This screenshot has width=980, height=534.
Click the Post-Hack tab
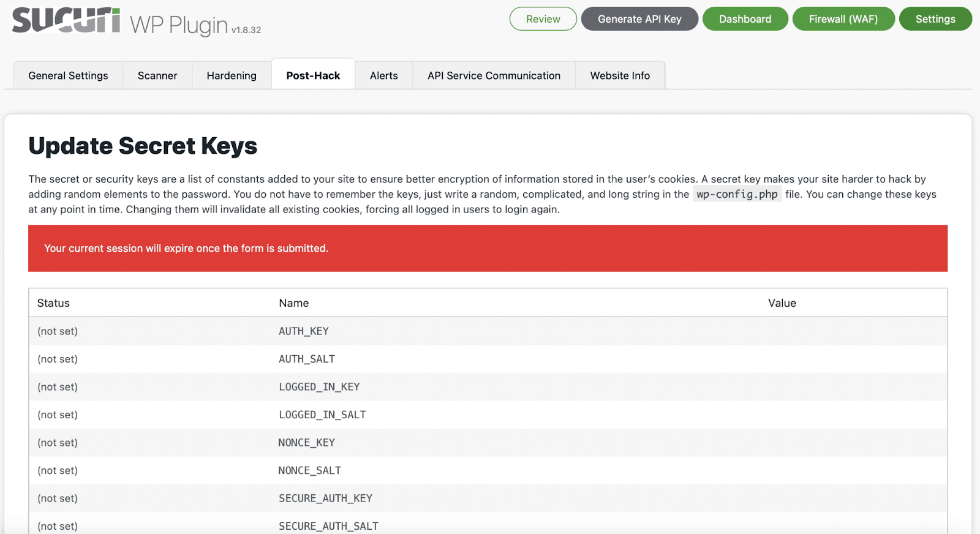pos(313,75)
